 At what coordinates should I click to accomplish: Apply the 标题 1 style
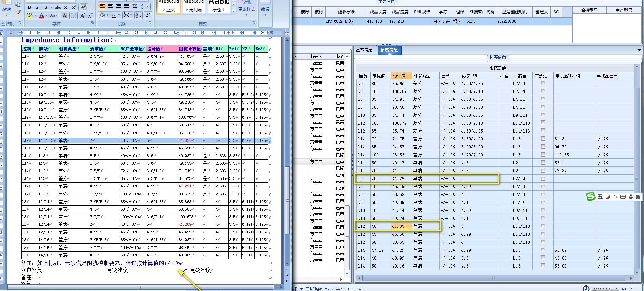tap(218, 7)
